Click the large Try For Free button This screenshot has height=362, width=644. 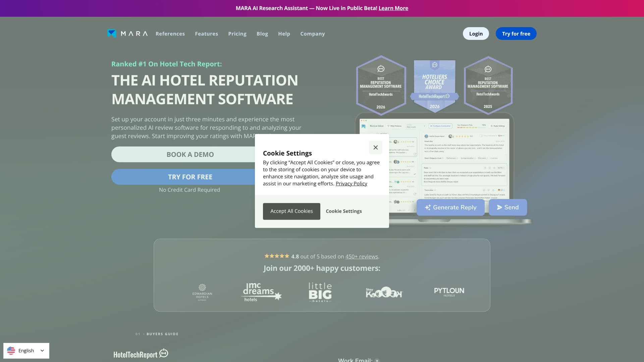[x=190, y=177]
